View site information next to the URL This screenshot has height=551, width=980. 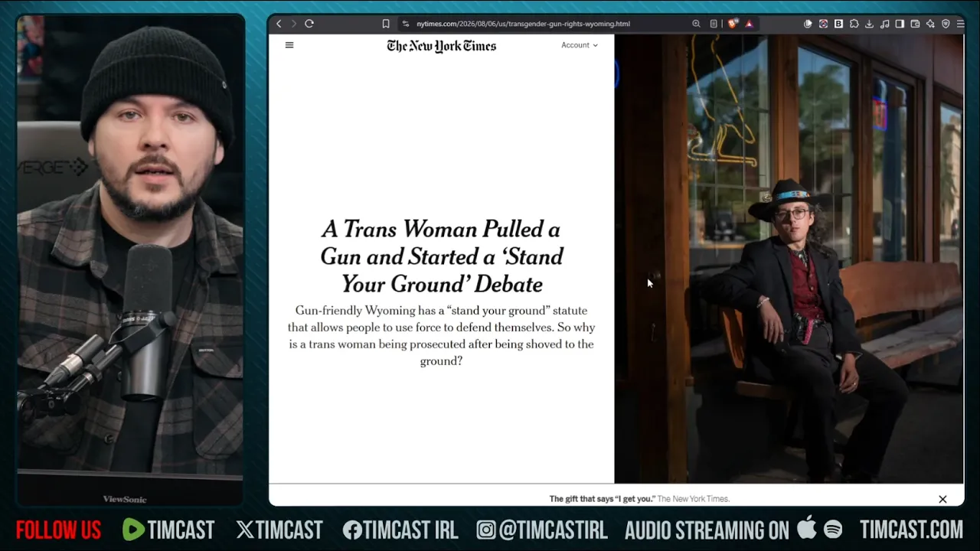click(406, 24)
